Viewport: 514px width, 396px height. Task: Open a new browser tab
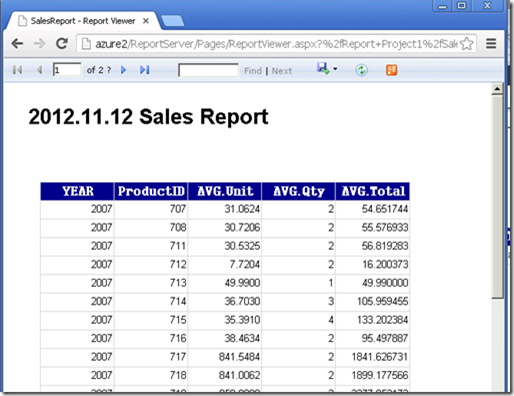172,21
